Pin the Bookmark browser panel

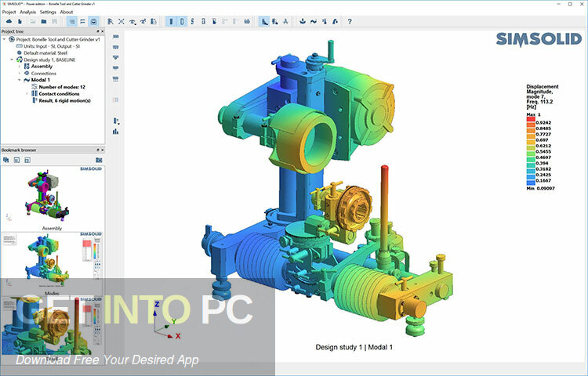click(x=98, y=150)
